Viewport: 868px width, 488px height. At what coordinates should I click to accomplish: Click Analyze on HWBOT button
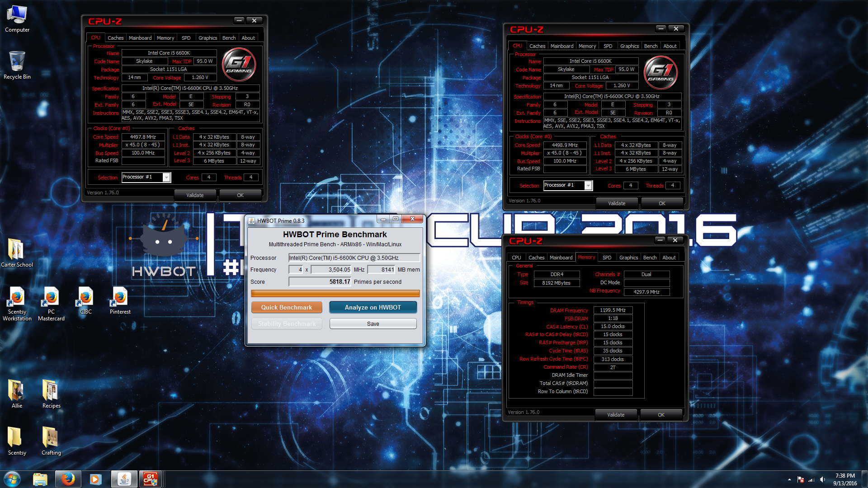[x=373, y=307]
